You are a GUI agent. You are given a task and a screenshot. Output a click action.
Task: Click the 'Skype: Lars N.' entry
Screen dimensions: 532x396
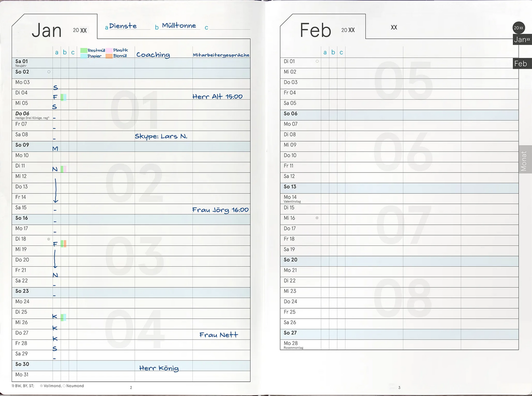pos(161,136)
